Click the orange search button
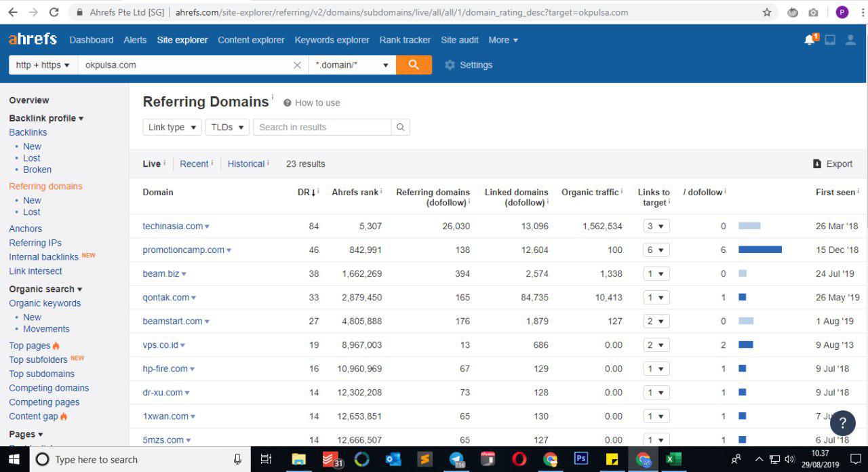The height and width of the screenshot is (472, 868). [414, 65]
